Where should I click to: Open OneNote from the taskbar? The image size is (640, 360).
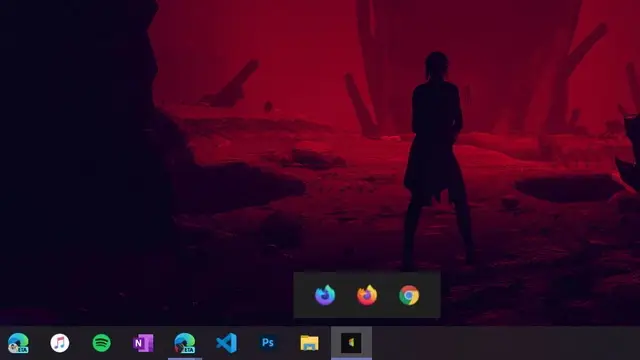point(143,342)
